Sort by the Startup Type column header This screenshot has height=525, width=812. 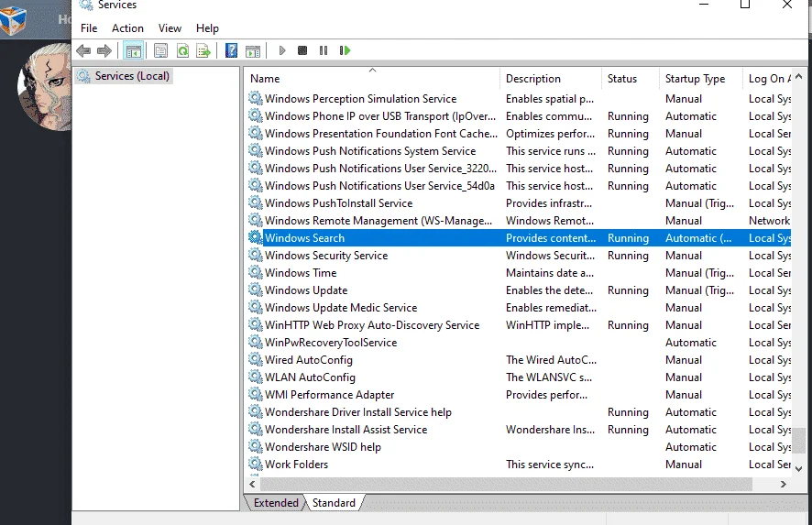pos(701,79)
